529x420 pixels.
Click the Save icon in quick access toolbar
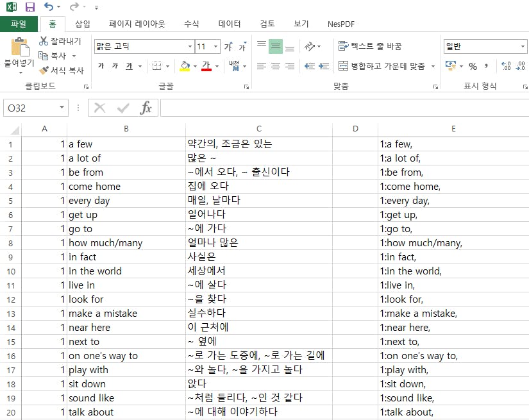[x=30, y=7]
